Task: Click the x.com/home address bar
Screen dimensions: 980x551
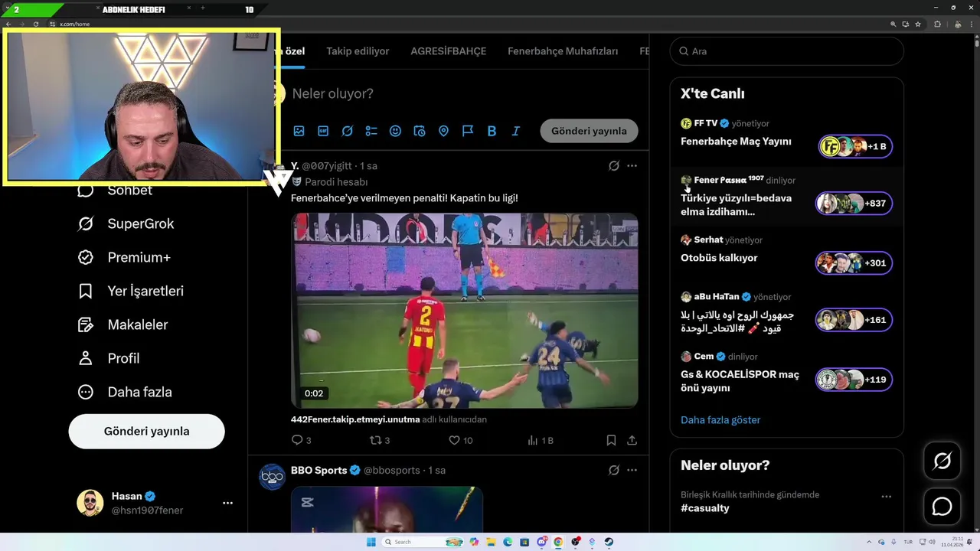Action: (467, 24)
